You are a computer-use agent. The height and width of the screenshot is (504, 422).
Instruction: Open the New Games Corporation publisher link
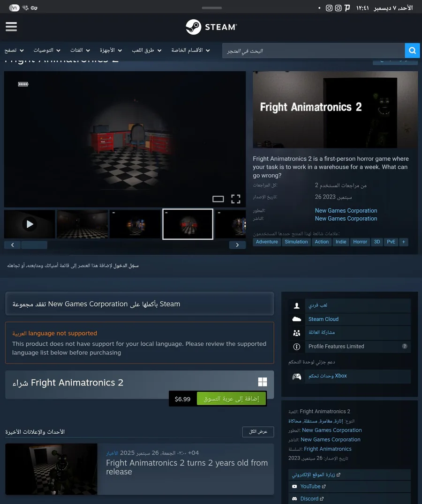pyautogui.click(x=346, y=219)
